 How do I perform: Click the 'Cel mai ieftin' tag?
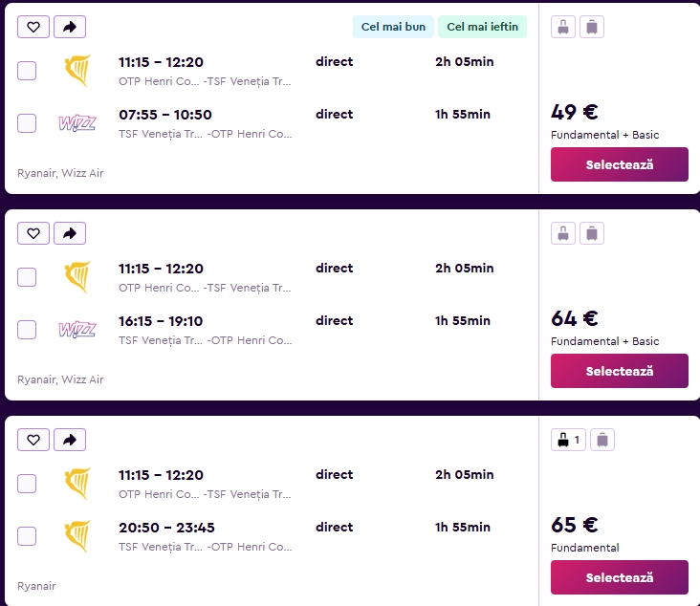(x=482, y=27)
